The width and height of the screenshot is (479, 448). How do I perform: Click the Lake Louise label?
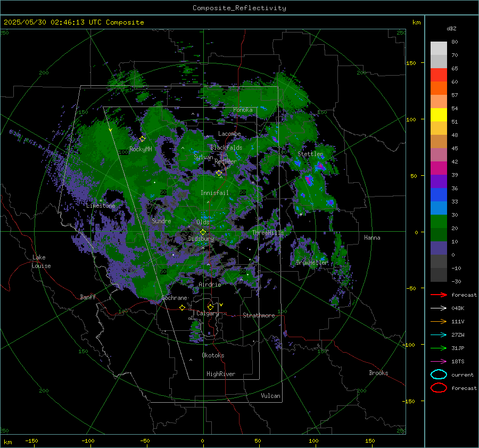41,262
